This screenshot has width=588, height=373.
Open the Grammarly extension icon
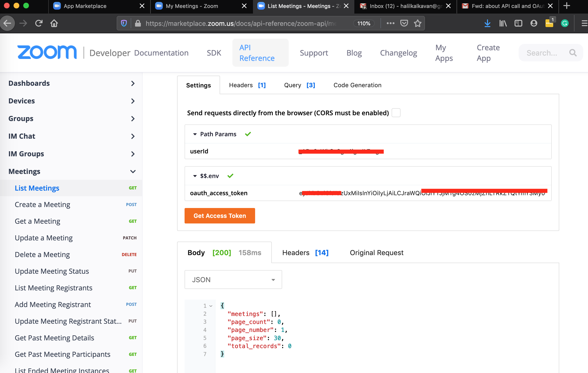coord(565,23)
